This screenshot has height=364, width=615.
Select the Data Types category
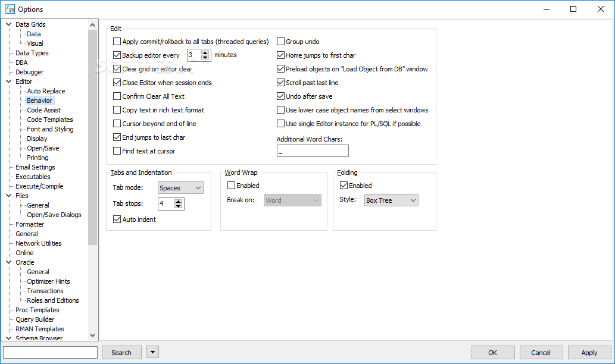pos(32,53)
